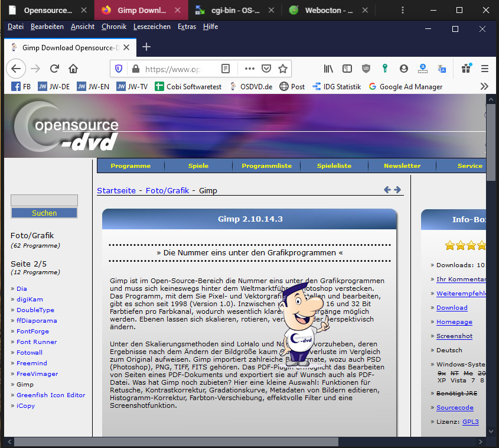The height and width of the screenshot is (448, 499).
Task: Expand the page actions three-dot menu
Action: tap(249, 69)
